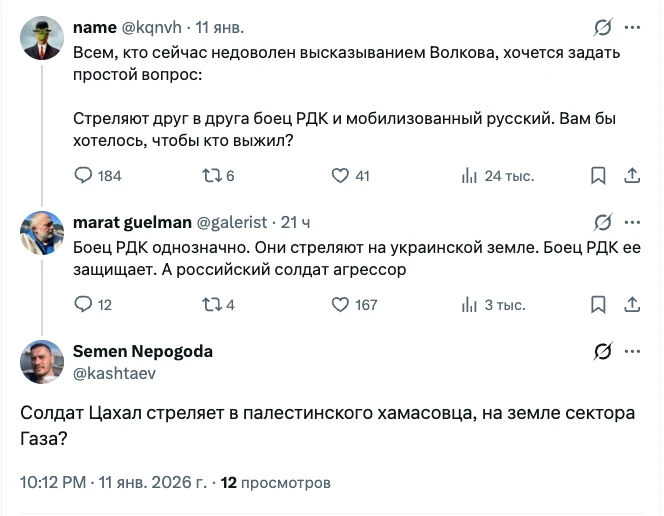
Task: Share the first tweet by name
Action: point(632,176)
